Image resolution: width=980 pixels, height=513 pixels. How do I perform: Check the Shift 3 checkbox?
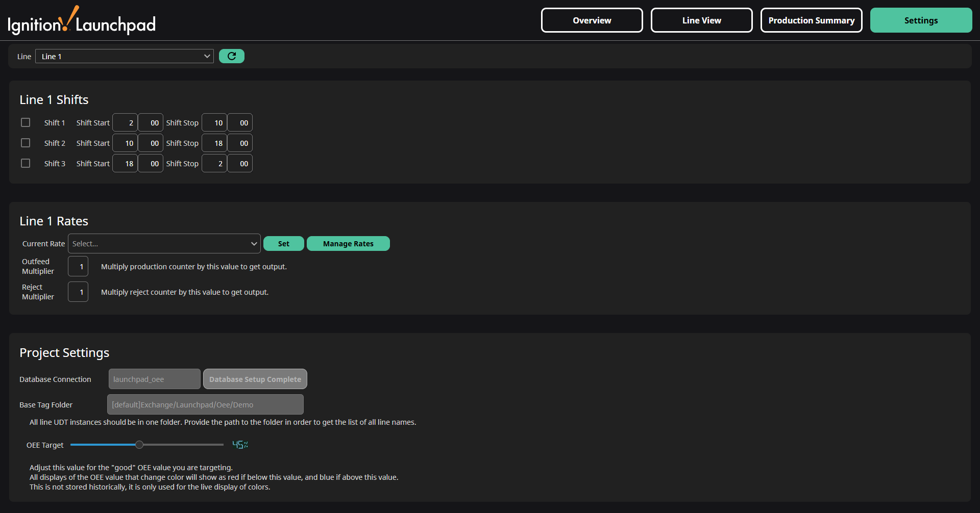pos(26,163)
